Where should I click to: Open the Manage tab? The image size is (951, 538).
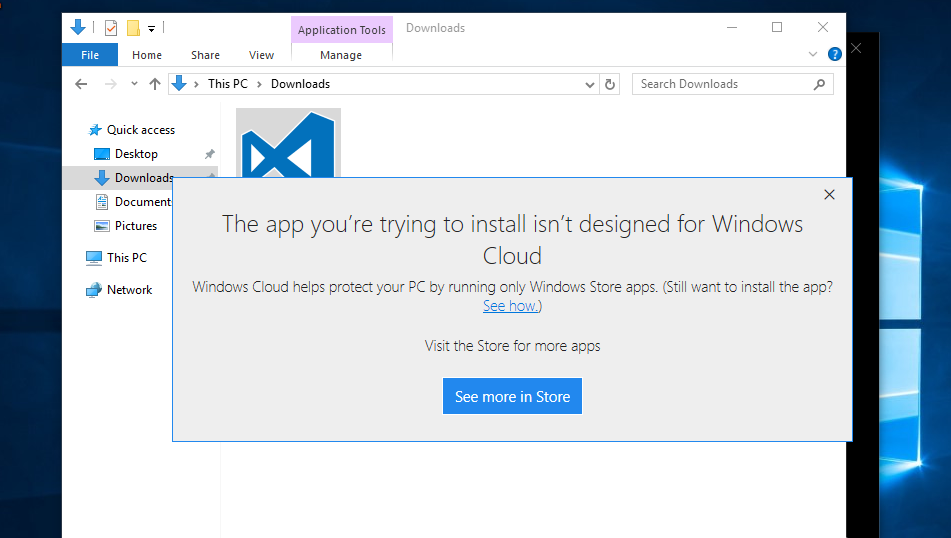click(x=341, y=55)
